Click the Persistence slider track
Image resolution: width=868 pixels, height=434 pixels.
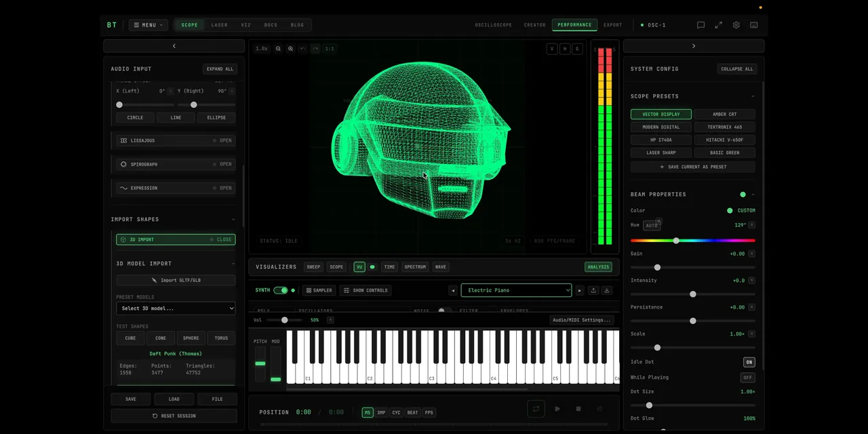pyautogui.click(x=692, y=321)
